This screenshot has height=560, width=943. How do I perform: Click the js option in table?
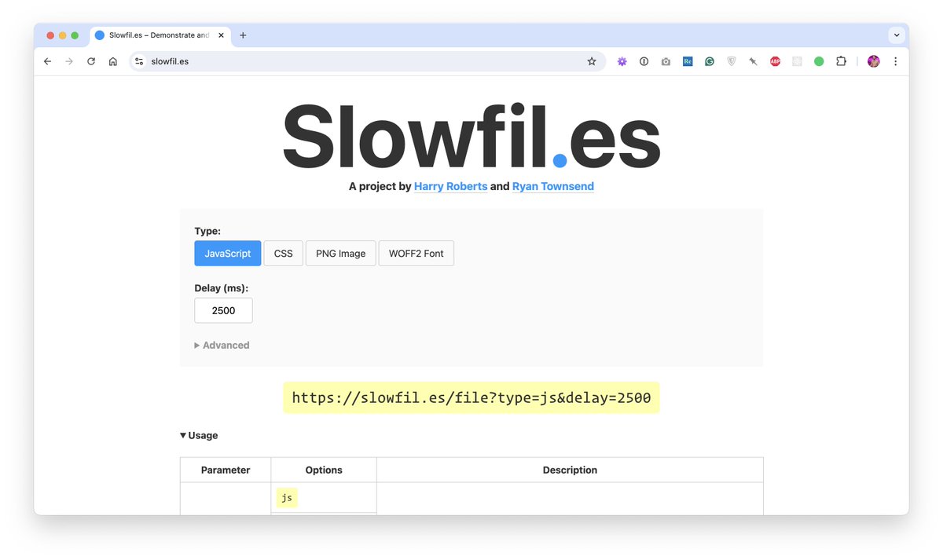(x=287, y=498)
